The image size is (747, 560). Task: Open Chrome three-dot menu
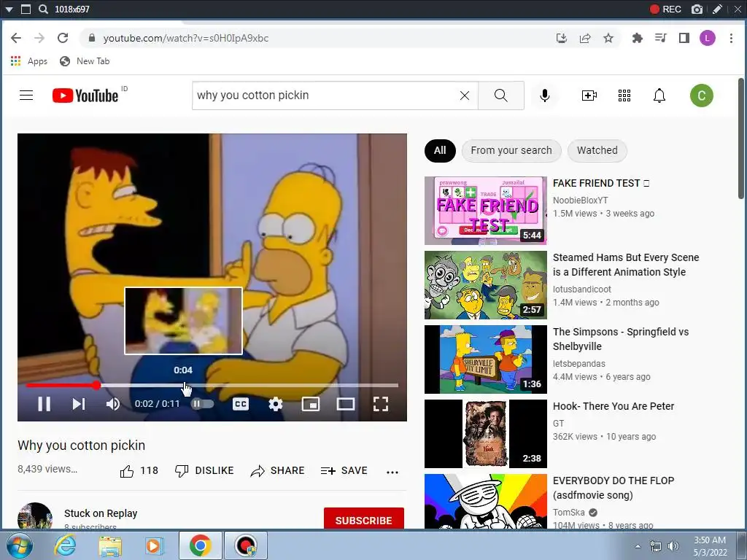click(731, 38)
